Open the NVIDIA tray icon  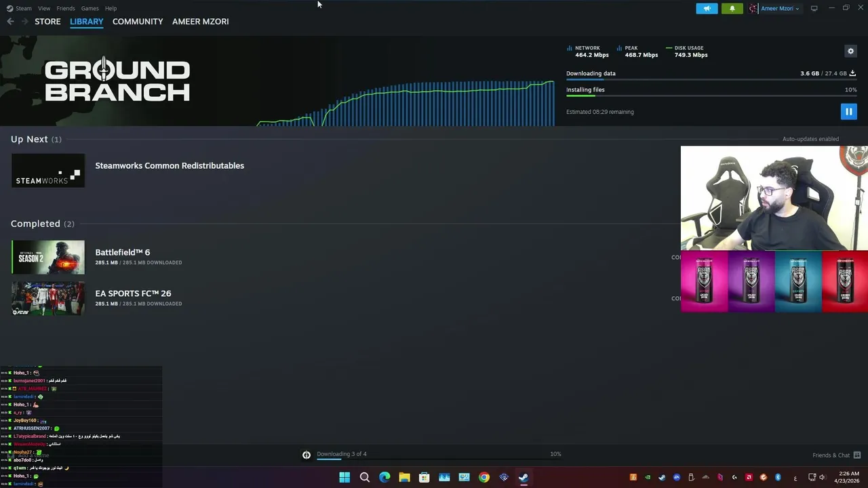click(x=648, y=477)
